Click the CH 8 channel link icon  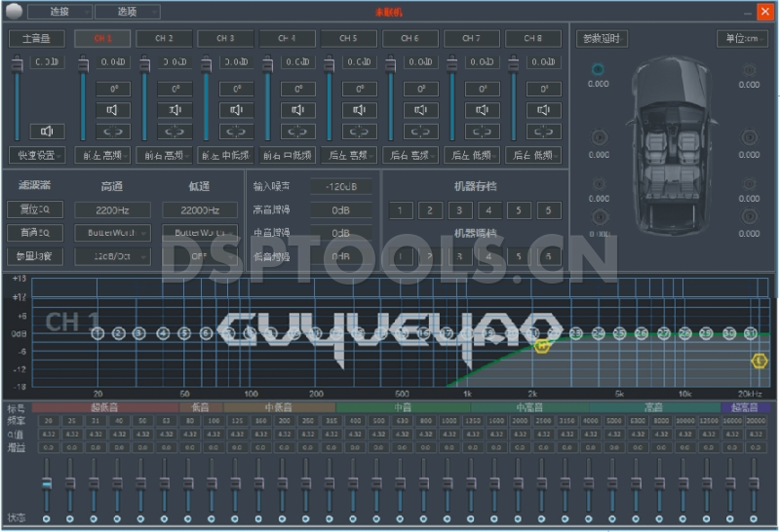click(544, 132)
